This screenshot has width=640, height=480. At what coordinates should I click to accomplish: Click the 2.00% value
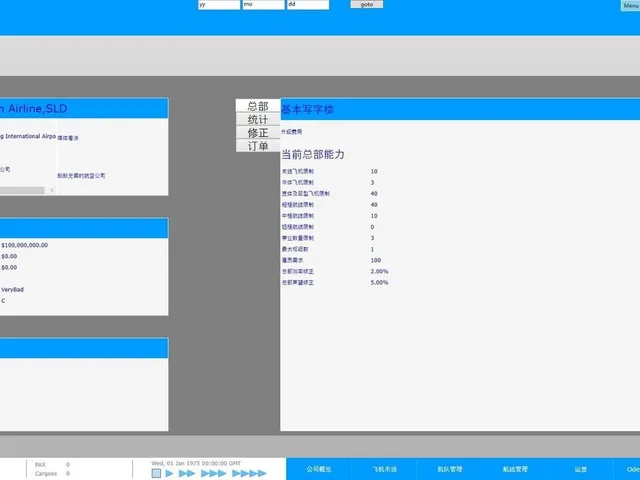pyautogui.click(x=379, y=271)
